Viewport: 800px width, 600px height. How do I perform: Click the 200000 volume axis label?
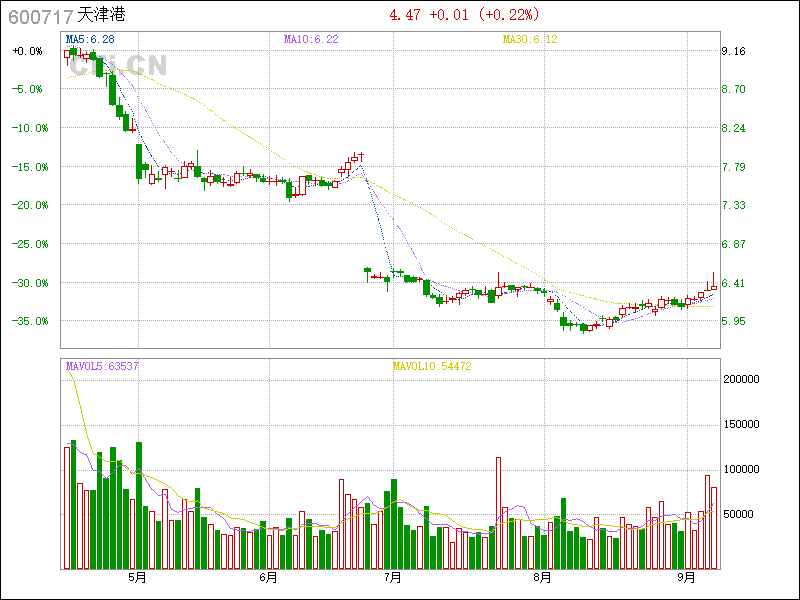point(741,379)
